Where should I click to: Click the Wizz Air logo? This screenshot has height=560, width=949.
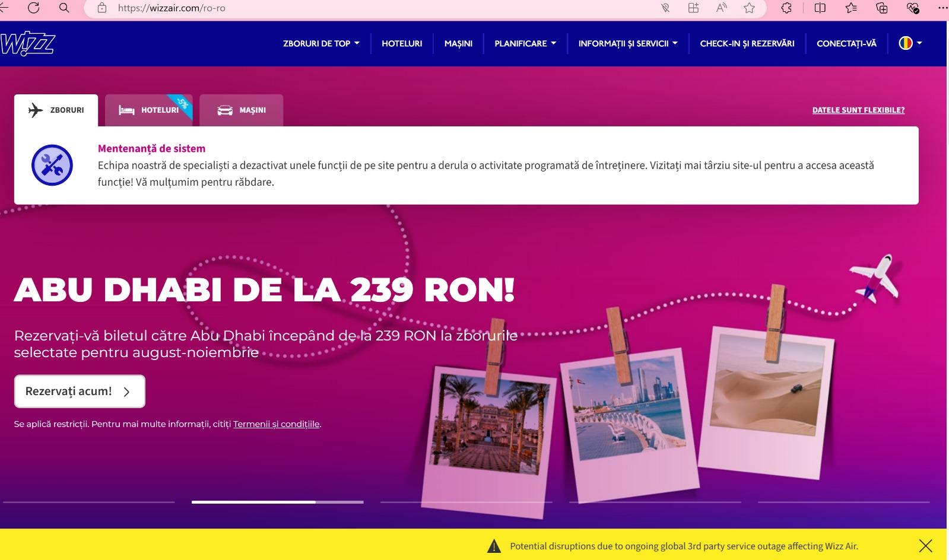click(28, 43)
